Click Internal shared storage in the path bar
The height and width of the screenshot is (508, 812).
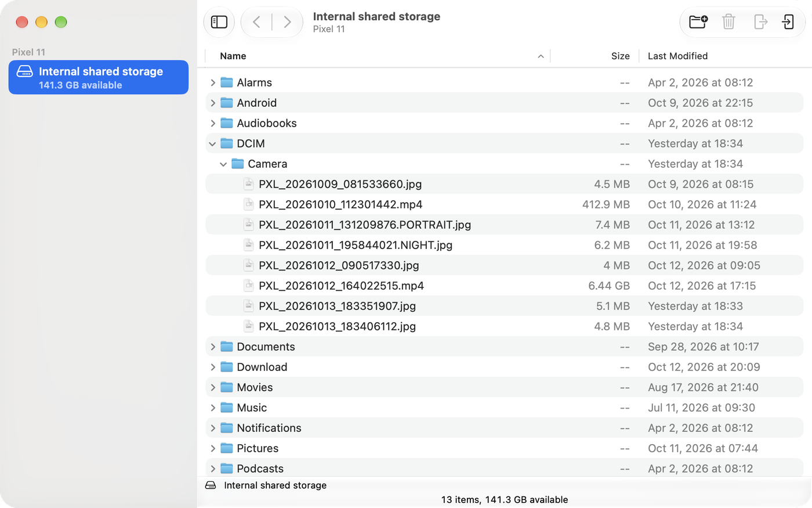(275, 485)
